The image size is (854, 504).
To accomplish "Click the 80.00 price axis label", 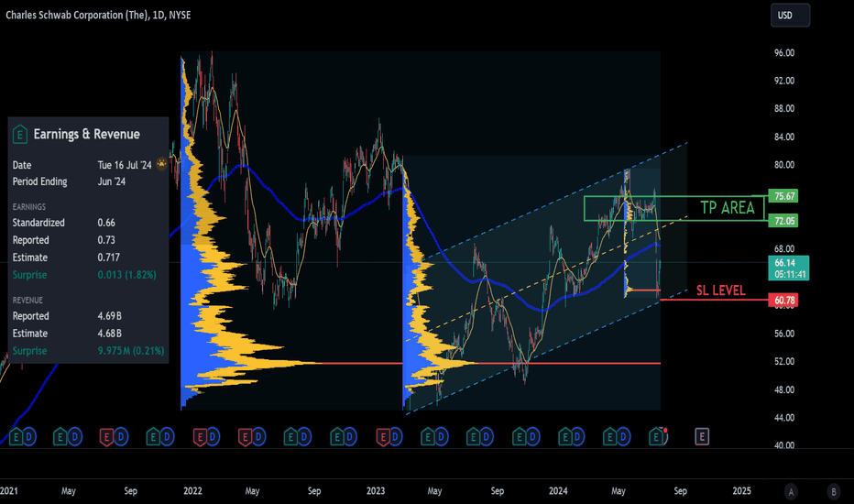I will (784, 165).
